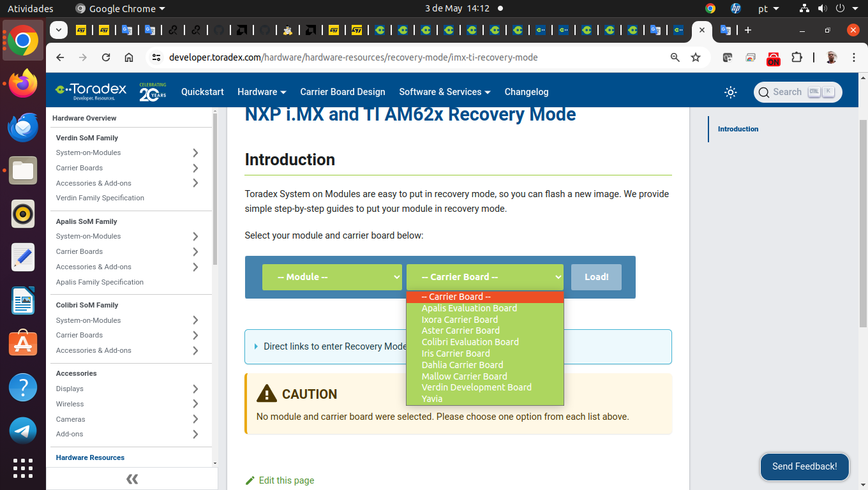Select Mallow Carrier Board option
The width and height of the screenshot is (868, 490).
coord(485,376)
